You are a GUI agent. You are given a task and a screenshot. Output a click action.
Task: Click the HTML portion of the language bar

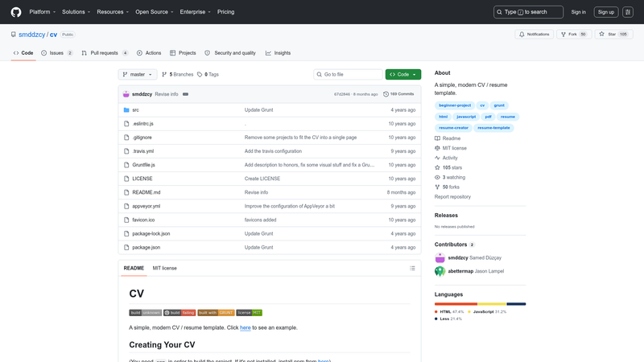(456, 304)
